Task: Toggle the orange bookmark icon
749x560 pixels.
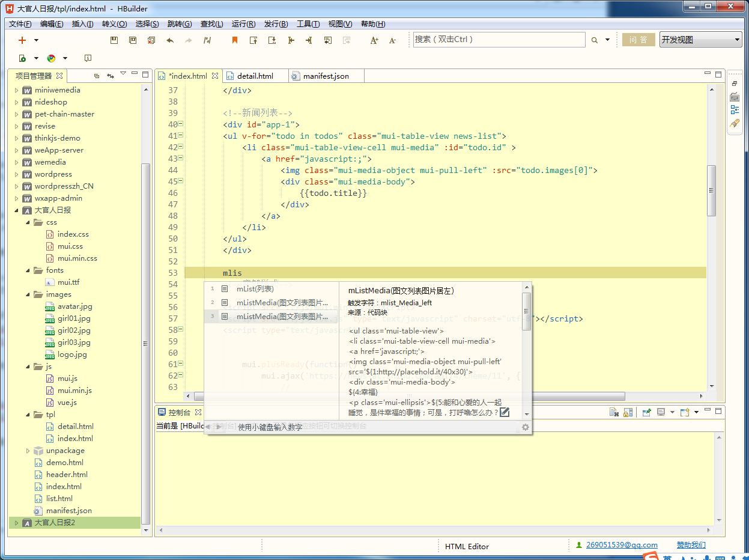Action: coord(235,40)
